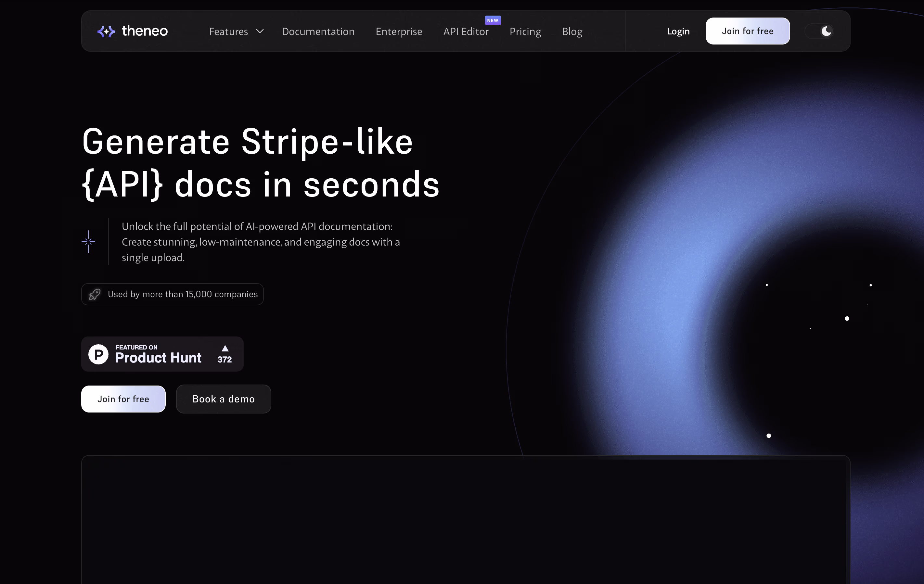Click Join for free below the hero
The width and height of the screenshot is (924, 584).
[123, 399]
